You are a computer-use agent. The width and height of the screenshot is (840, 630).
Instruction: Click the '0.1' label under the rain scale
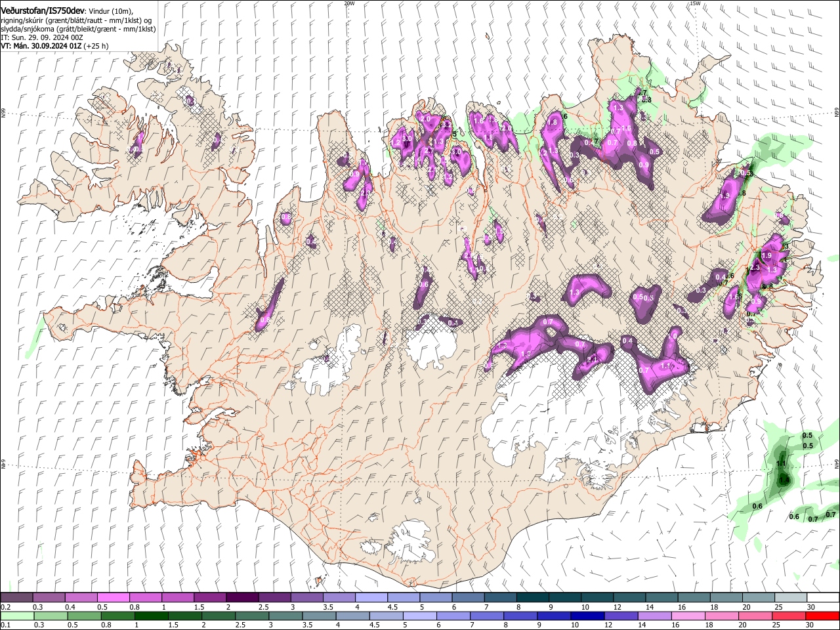click(x=5, y=625)
